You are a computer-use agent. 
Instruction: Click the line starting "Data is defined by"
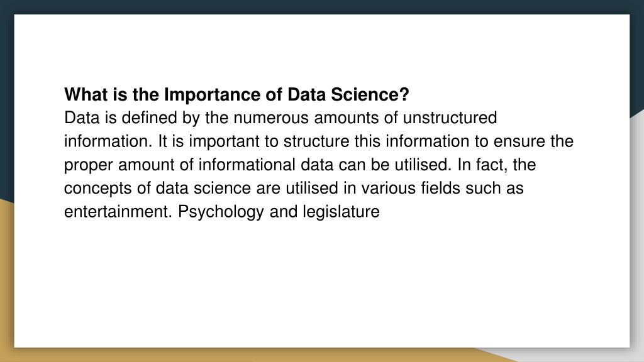[x=280, y=118]
